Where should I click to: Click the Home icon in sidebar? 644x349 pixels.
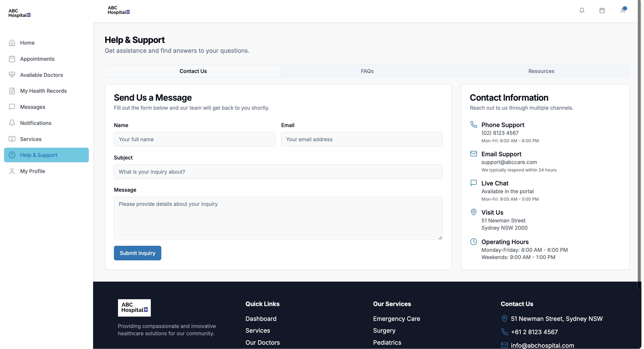12,43
